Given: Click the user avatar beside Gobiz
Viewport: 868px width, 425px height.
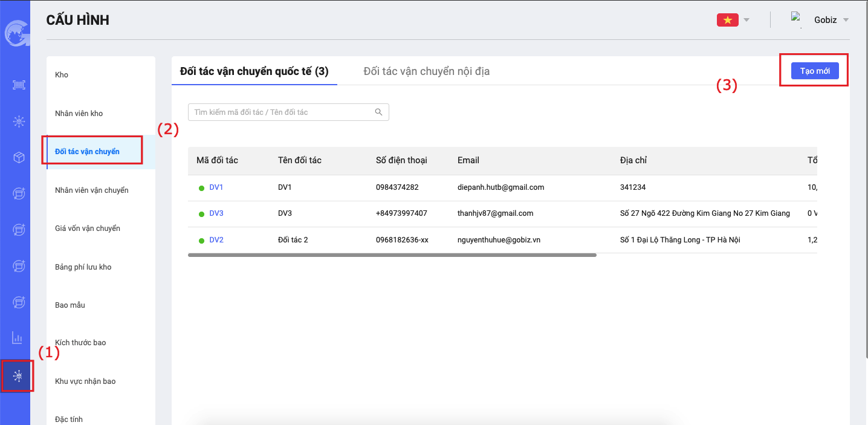Looking at the screenshot, I should coord(797,19).
